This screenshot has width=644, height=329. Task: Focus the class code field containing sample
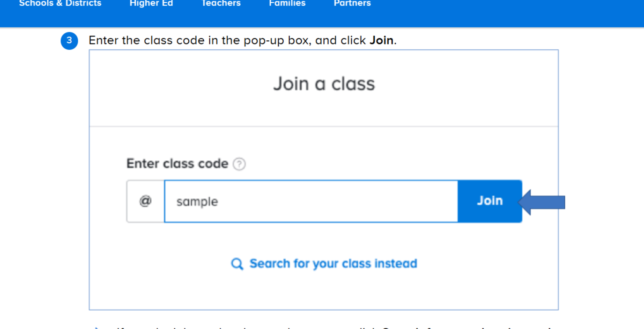(x=311, y=201)
